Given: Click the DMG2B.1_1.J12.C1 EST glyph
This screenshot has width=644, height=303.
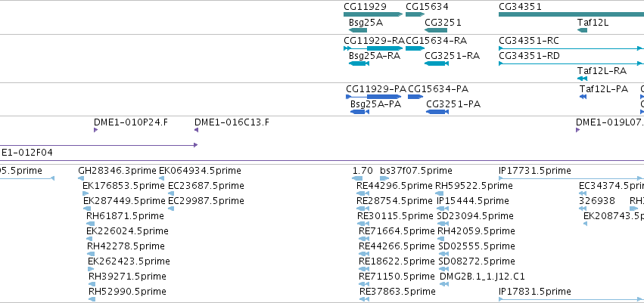Looking at the screenshot, I should (x=445, y=284).
